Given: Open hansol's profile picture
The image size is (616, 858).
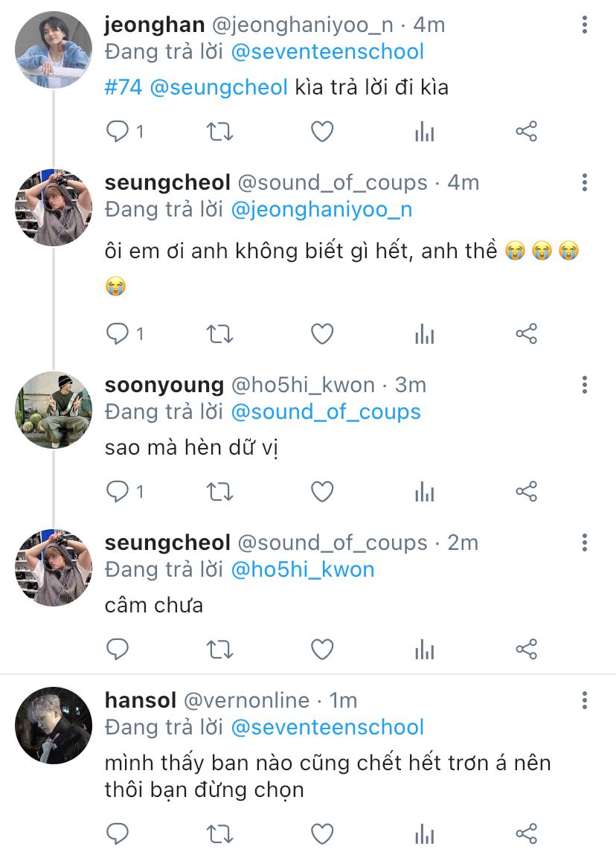Looking at the screenshot, I should [54, 726].
